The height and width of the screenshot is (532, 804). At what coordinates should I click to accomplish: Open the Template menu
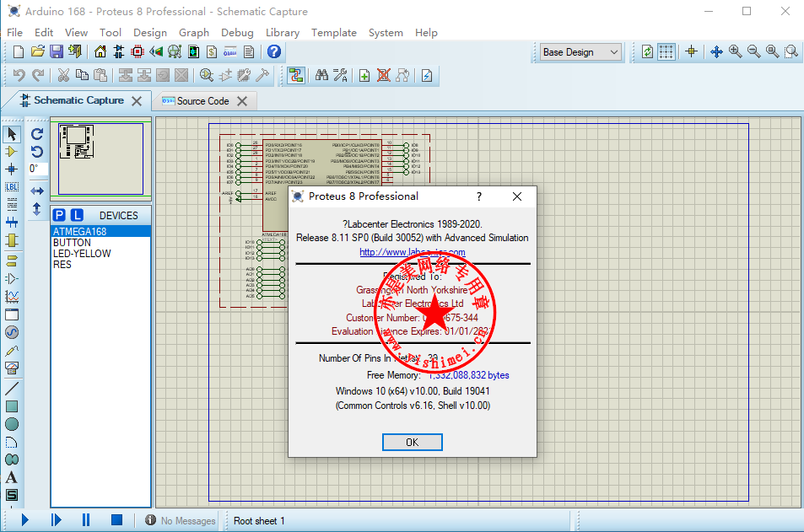(x=333, y=32)
